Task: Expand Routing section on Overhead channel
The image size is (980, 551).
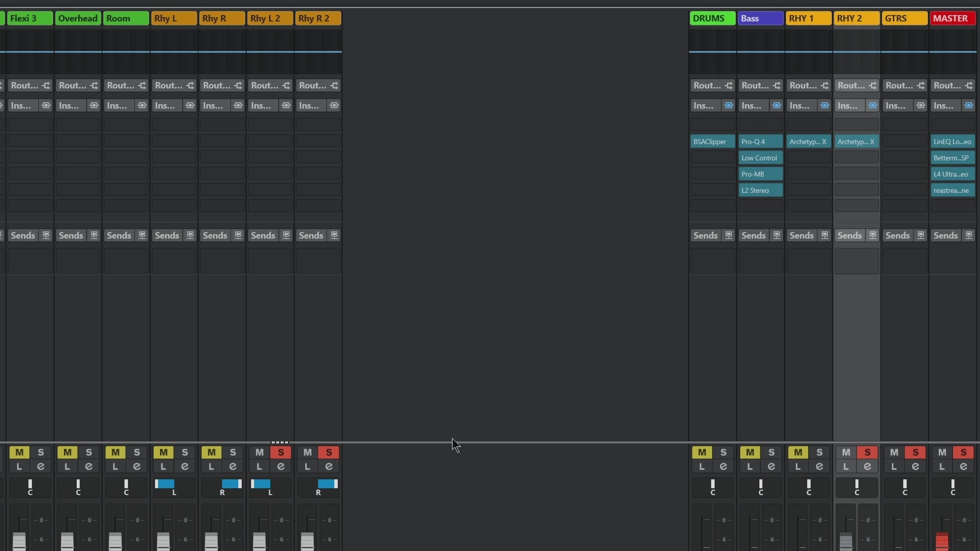Action: (72, 86)
